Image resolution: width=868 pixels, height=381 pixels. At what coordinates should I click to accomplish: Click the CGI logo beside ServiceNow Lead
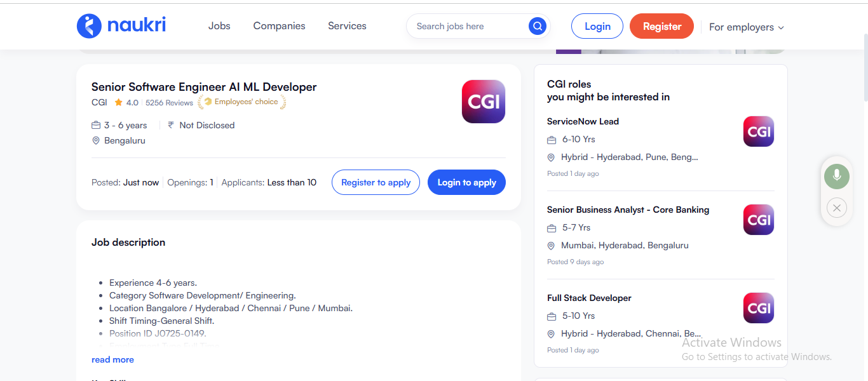pos(758,131)
